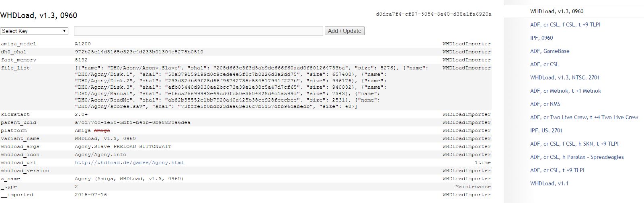Open the IPF, US, 2701 variant
Image resolution: width=644 pixels, height=203 pixels.
546,130
